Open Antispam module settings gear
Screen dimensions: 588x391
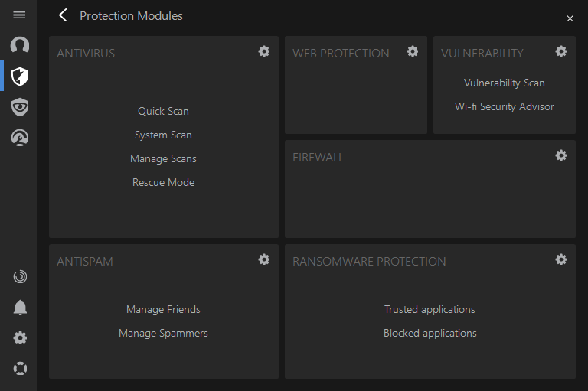[x=264, y=259]
